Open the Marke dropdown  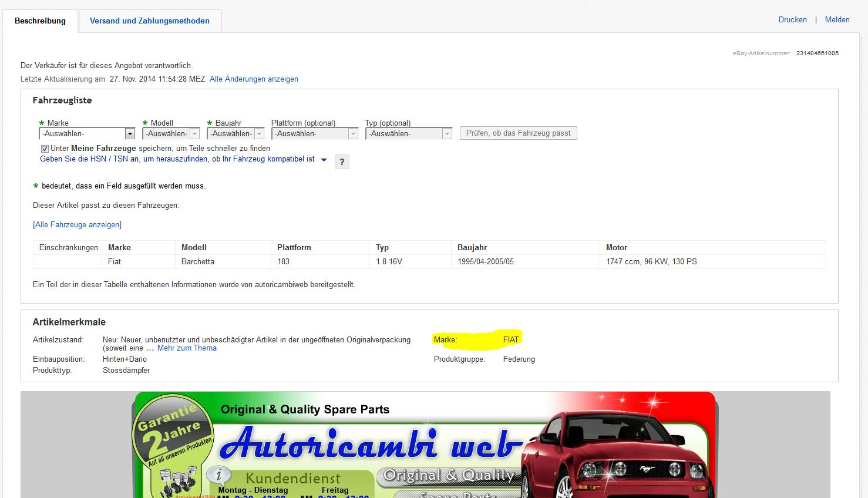(x=87, y=134)
